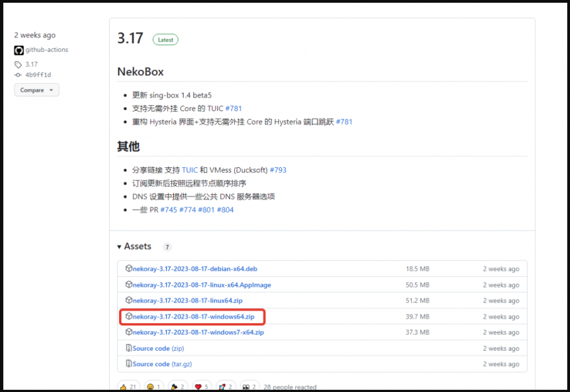The width and height of the screenshot is (570, 392).
Task: Click package icon for debian-x64.deb asset
Action: pos(129,269)
